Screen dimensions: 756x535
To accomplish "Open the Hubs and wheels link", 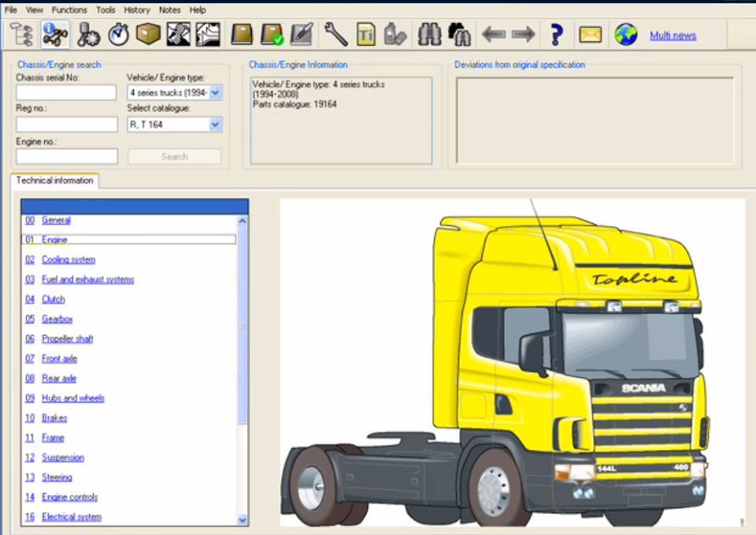I will [x=72, y=398].
